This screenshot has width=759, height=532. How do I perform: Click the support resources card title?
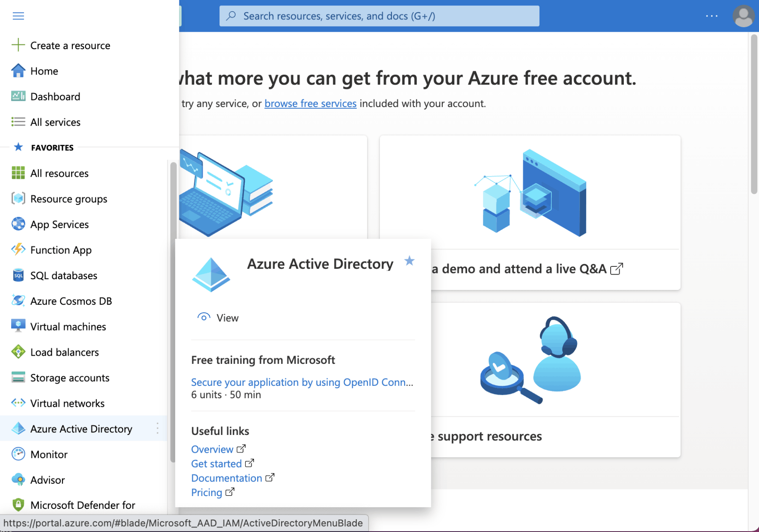click(486, 436)
